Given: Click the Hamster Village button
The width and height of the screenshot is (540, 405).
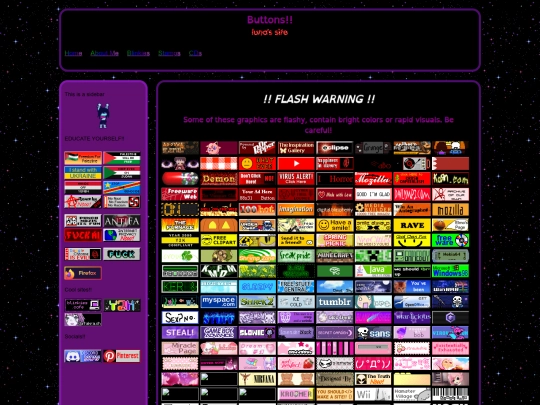Looking at the screenshot, I should (412, 394).
